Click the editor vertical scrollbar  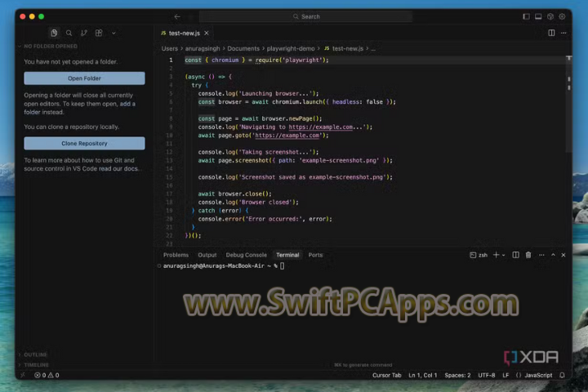(569, 105)
